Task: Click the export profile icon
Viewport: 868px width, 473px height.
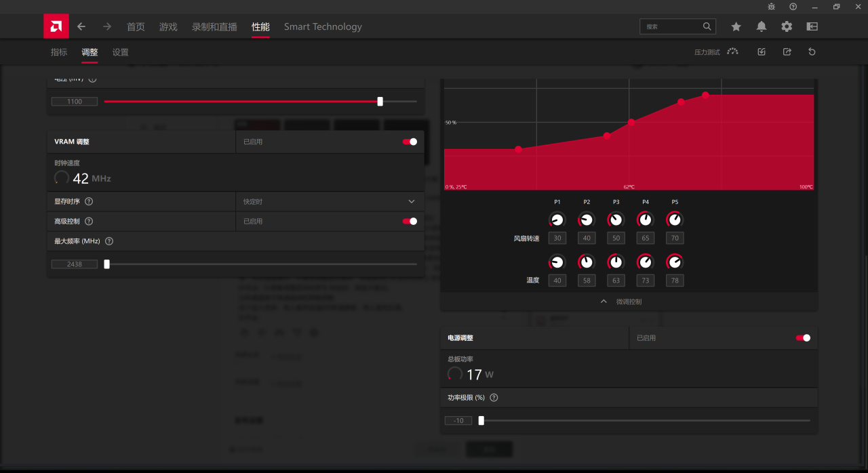Action: tap(787, 52)
